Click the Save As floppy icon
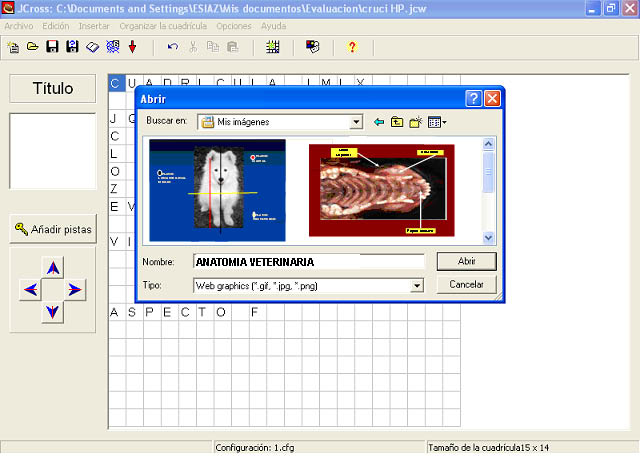Viewport: 642px width, 457px height. [72, 47]
